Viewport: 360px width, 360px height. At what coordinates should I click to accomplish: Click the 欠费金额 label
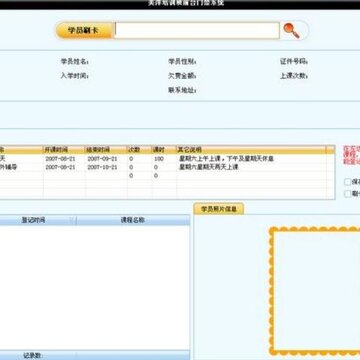(182, 76)
